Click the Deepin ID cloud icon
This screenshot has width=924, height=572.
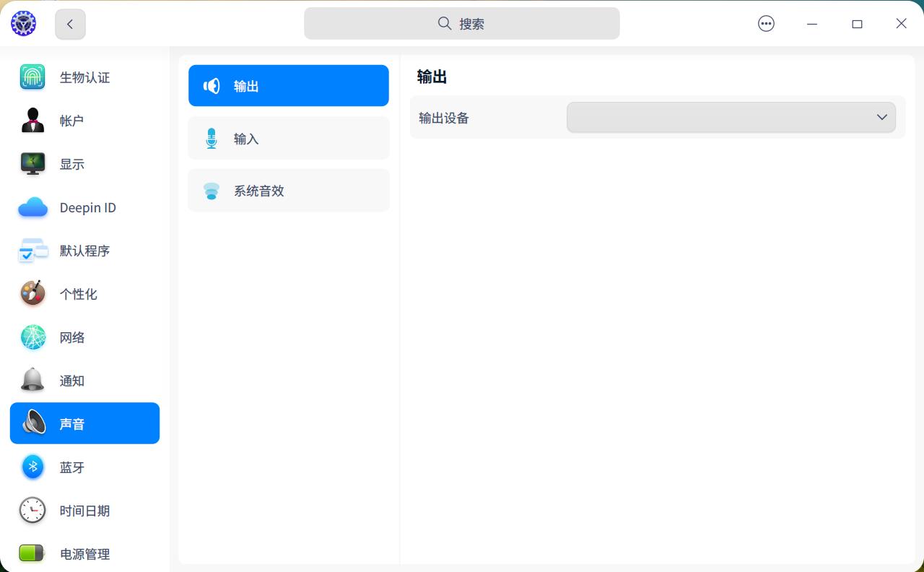32,207
